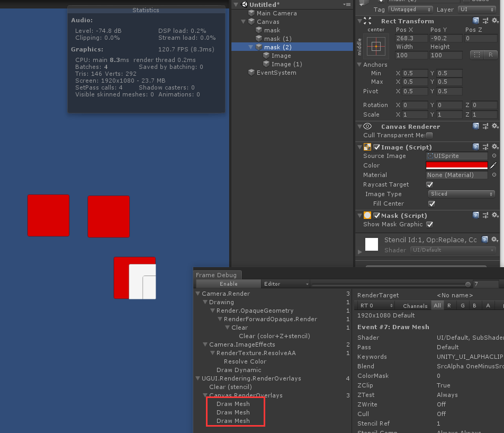Open Canvas Renderer gear menu
The height and width of the screenshot is (433, 504).
tap(496, 126)
